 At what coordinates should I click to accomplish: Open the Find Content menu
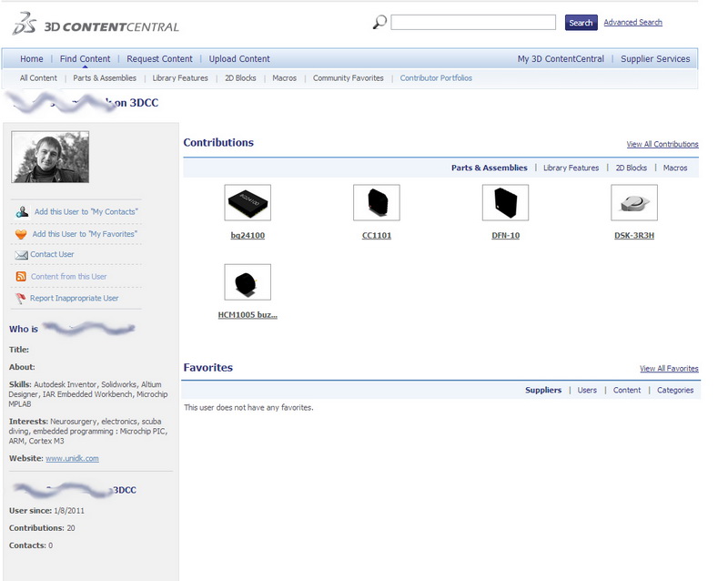click(85, 59)
